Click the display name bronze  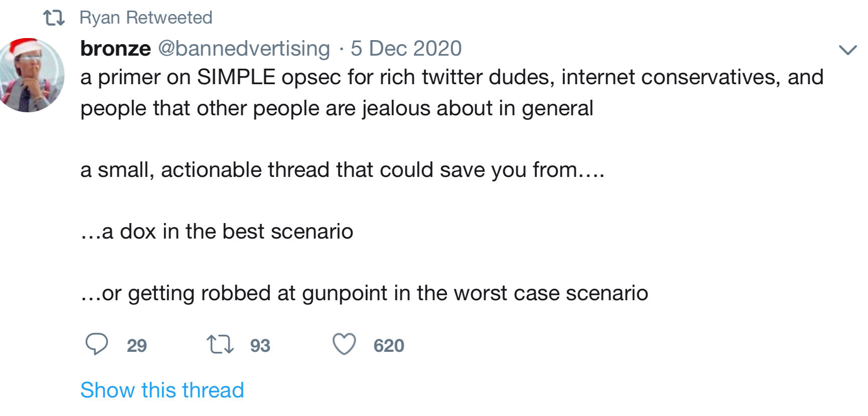[x=115, y=49]
